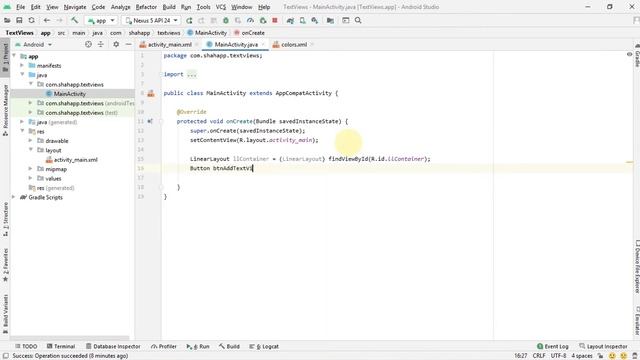
Task: Open the Profiler tool window
Action: click(x=164, y=347)
